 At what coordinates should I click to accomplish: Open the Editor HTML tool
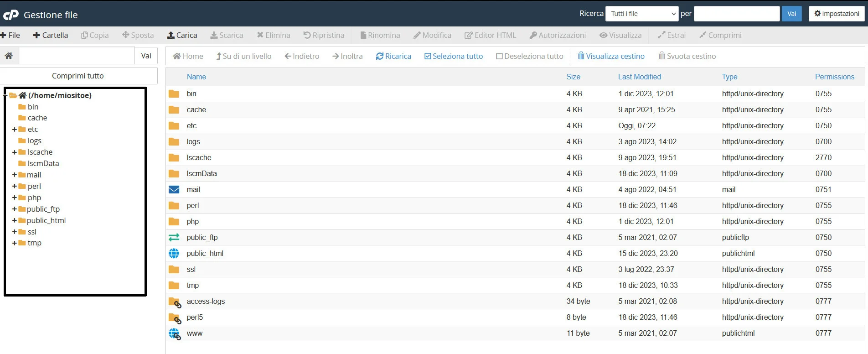coord(490,35)
